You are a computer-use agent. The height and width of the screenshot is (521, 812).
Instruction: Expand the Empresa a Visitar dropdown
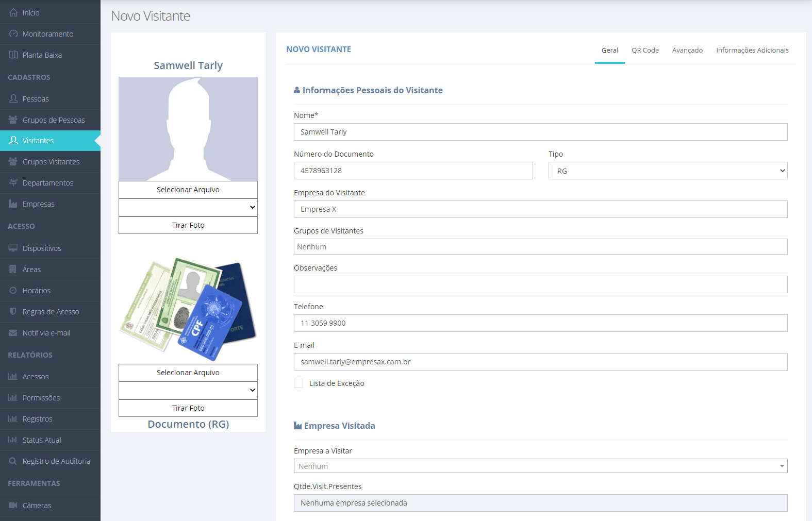pyautogui.click(x=540, y=466)
